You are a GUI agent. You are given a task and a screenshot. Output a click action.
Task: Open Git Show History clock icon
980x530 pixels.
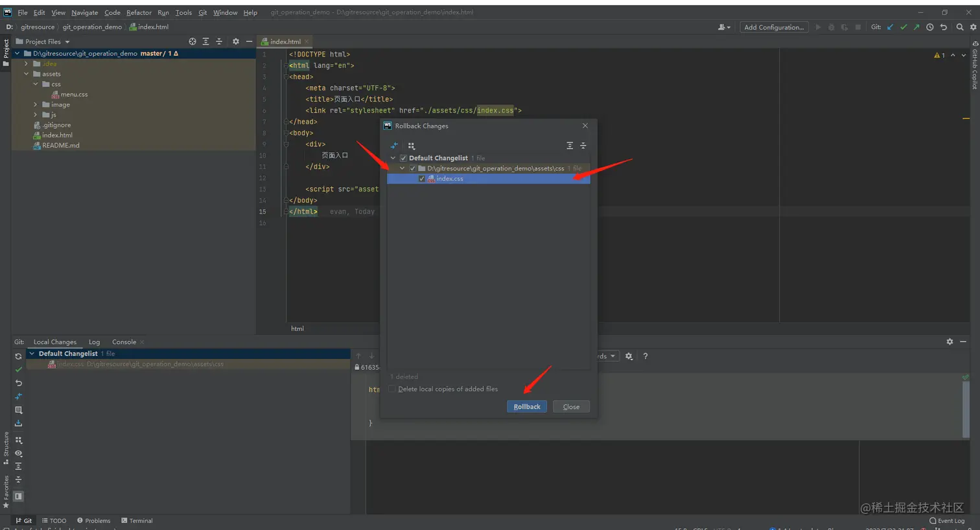[x=930, y=27]
